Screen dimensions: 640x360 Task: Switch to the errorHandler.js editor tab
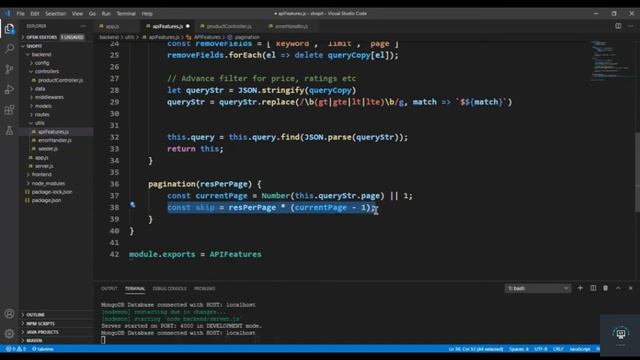[x=291, y=26]
